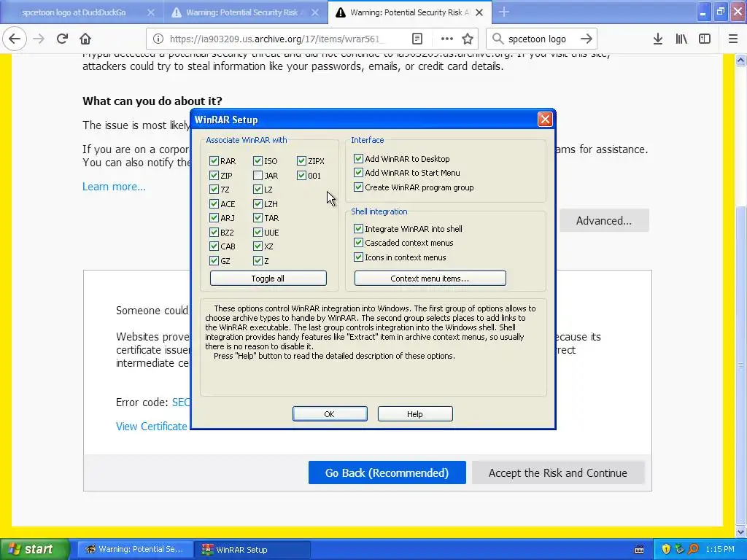Click the magnifier tray icon
Viewport: 747px width, 560px height.
point(694,550)
